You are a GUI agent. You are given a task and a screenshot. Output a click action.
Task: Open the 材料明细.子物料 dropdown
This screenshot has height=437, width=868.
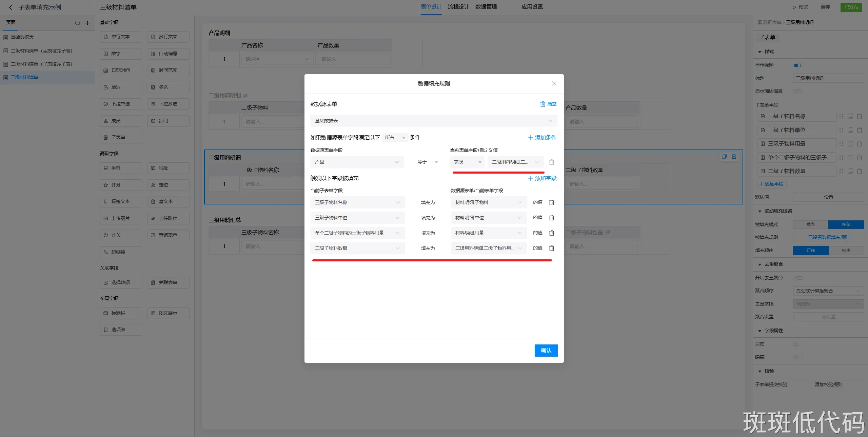488,202
